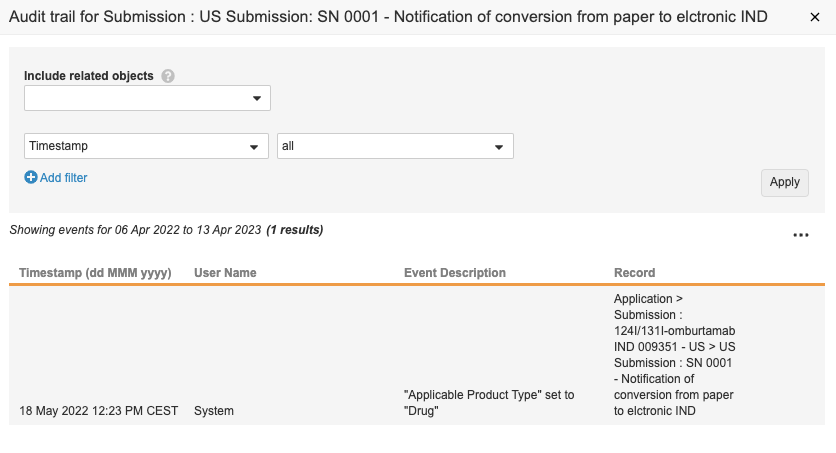Select the 18 May 2022 timestamp cell
This screenshot has width=836, height=453.
[x=98, y=411]
